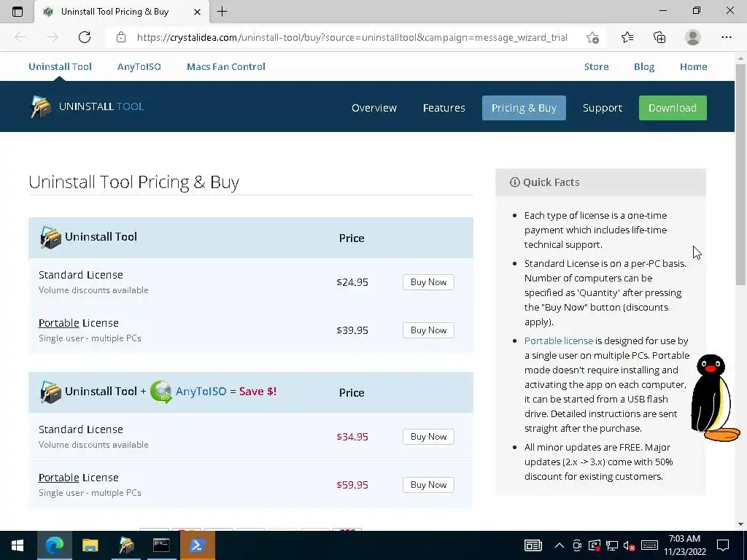
Task: Open the touch keyboard tray icon
Action: coord(649,545)
